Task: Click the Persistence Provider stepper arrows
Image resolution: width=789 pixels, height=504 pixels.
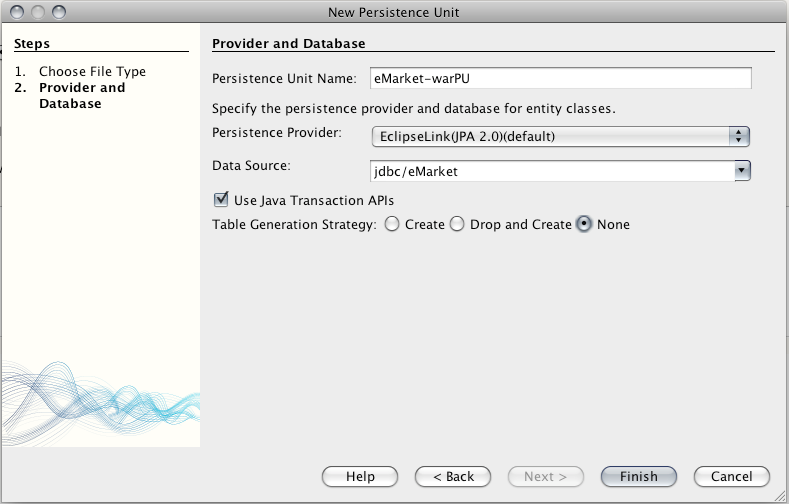Action: (739, 136)
